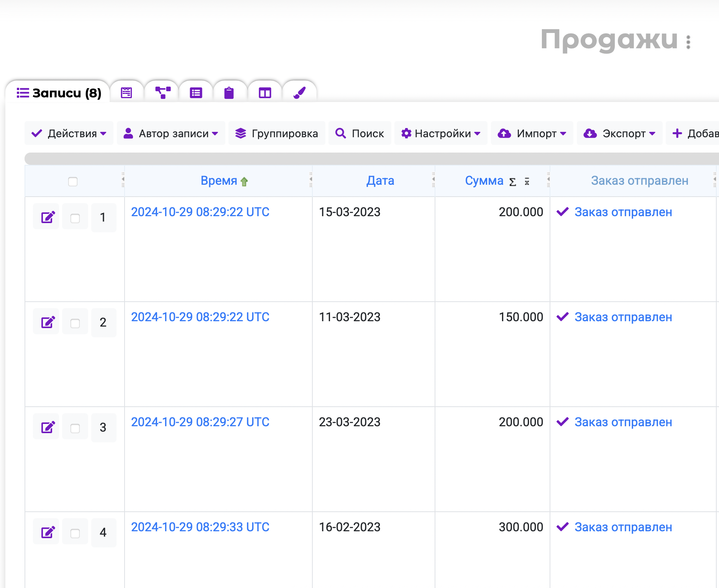This screenshot has height=588, width=719.
Task: Click edit icon for record 3
Action: click(48, 427)
